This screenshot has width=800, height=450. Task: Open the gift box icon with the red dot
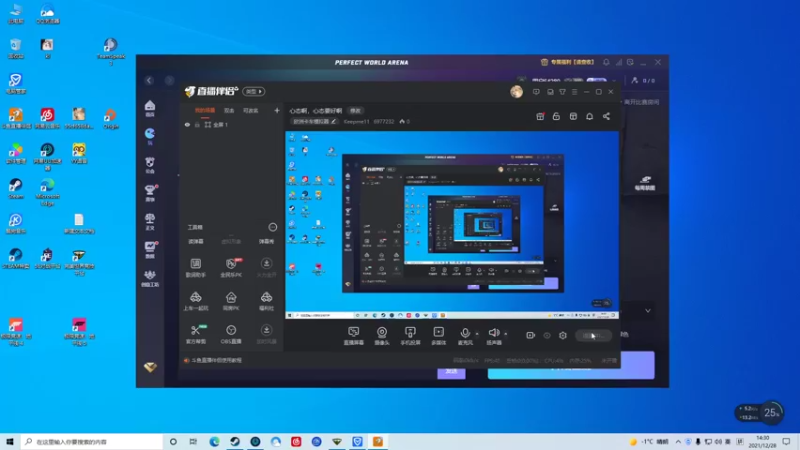(x=540, y=116)
